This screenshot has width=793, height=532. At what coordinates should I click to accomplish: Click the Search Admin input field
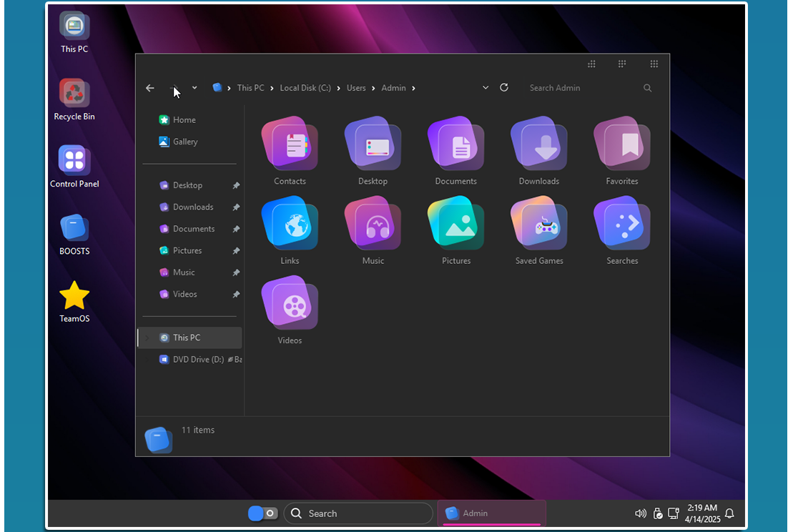579,88
